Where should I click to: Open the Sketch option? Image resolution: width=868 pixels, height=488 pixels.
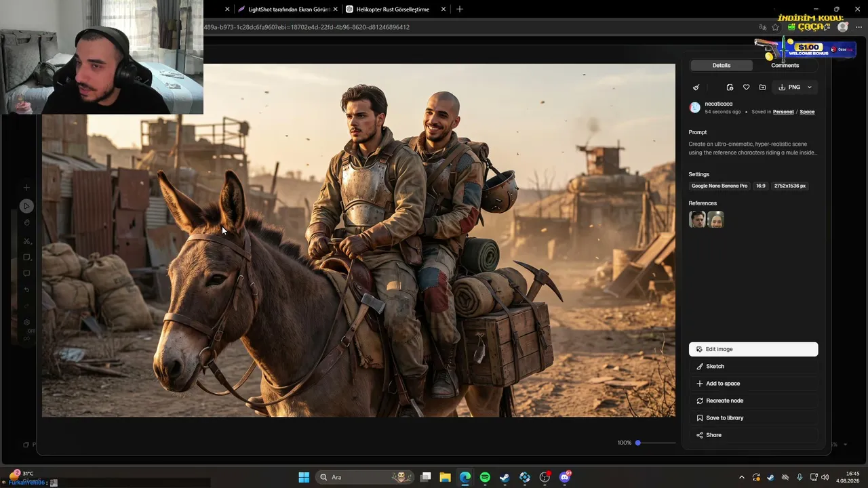pyautogui.click(x=753, y=367)
